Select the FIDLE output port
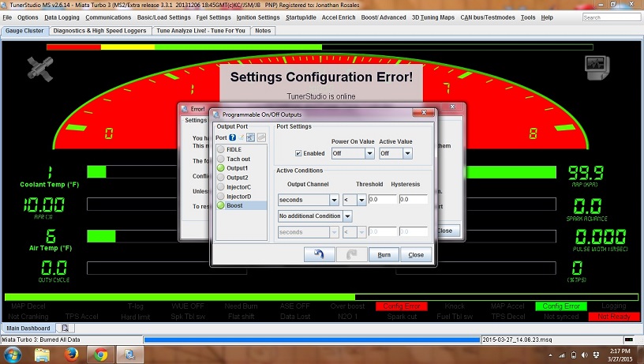This screenshot has height=364, width=644. [234, 149]
